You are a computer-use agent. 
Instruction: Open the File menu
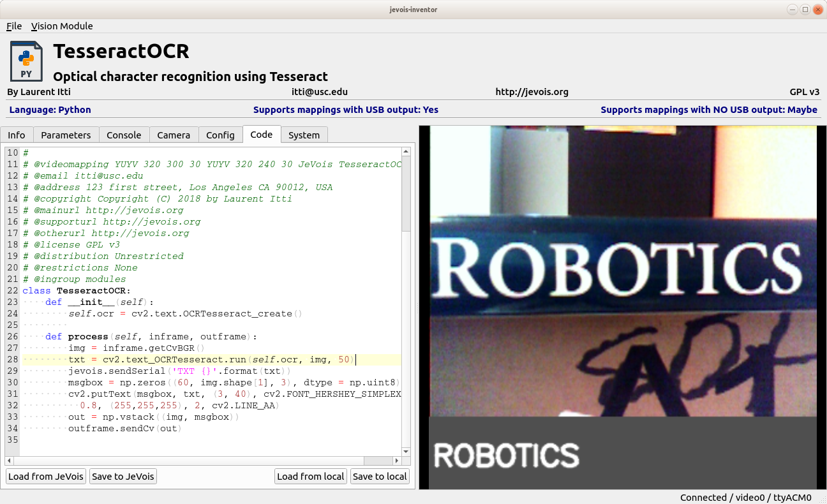14,26
